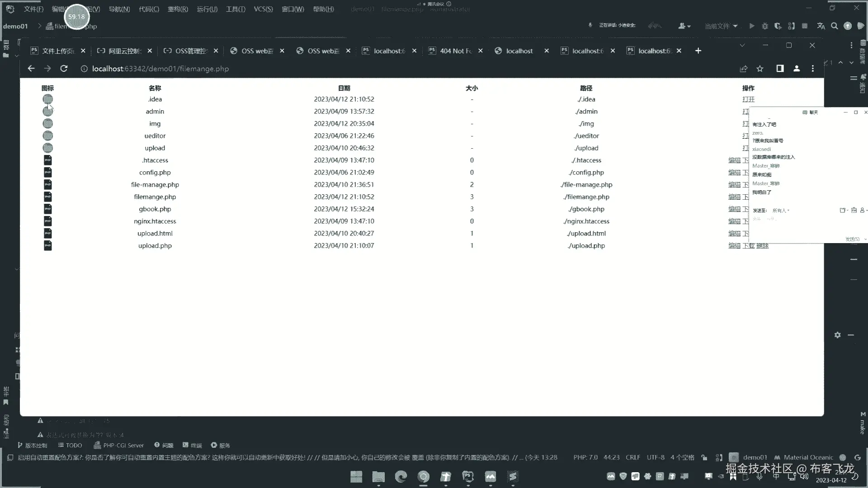Screen dimensions: 868x488
Task: Bookmark page with the star icon
Action: 760,69
